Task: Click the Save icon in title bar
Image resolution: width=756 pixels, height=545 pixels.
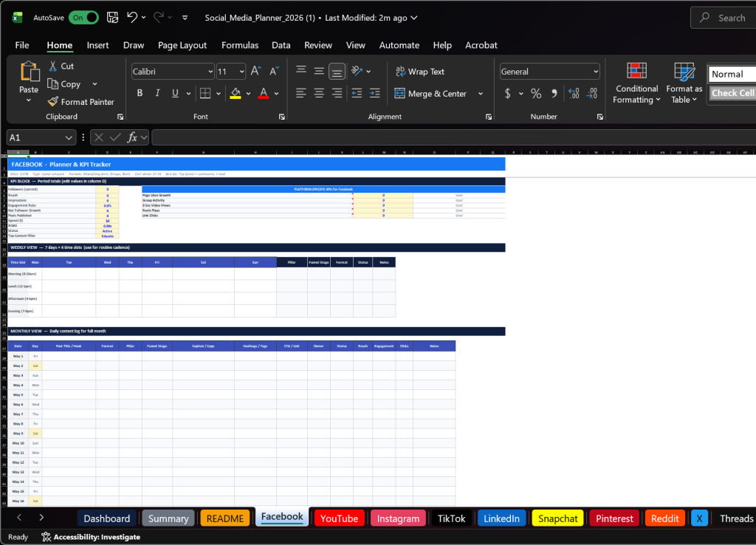Action: 112,17
